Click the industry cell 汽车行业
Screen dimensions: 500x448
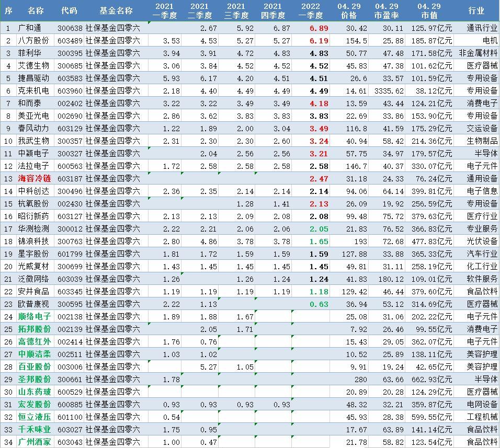(x=482, y=254)
